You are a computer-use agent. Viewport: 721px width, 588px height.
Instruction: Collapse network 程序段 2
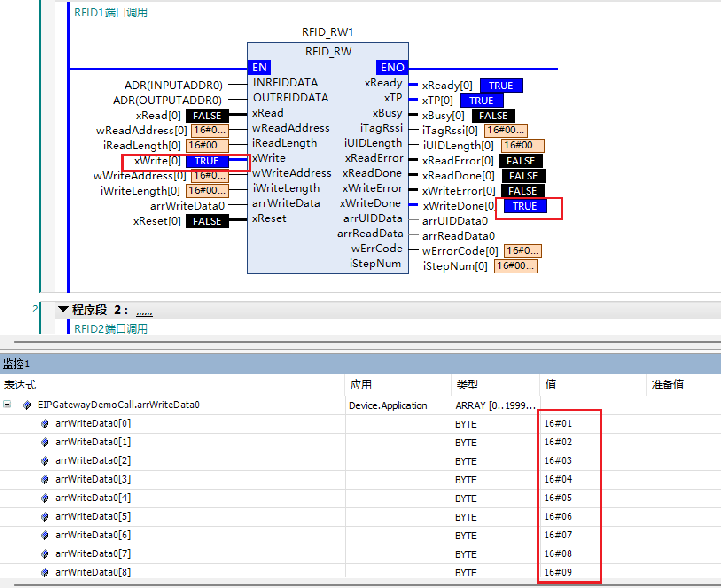pyautogui.click(x=62, y=310)
